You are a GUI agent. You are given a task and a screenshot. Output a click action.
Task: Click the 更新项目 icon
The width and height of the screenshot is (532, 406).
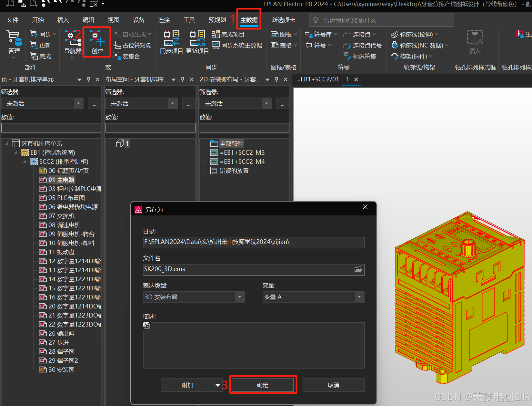pyautogui.click(x=197, y=42)
